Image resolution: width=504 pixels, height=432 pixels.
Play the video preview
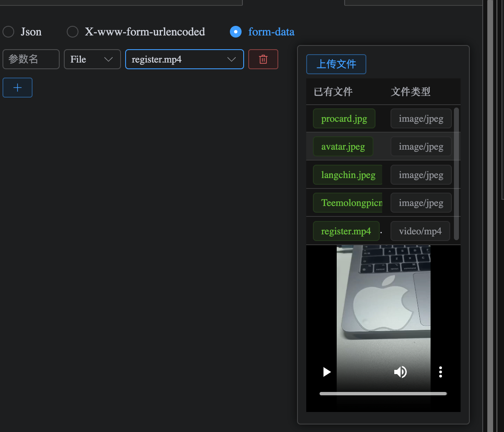[327, 372]
